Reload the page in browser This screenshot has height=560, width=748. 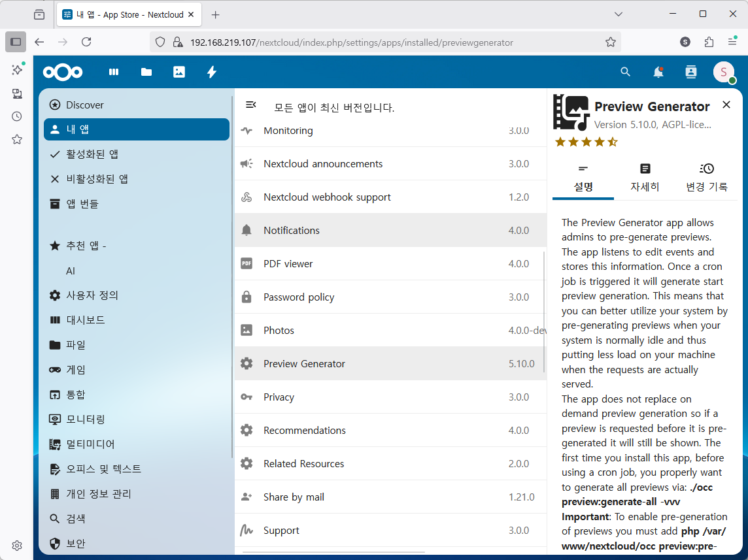[x=86, y=42]
